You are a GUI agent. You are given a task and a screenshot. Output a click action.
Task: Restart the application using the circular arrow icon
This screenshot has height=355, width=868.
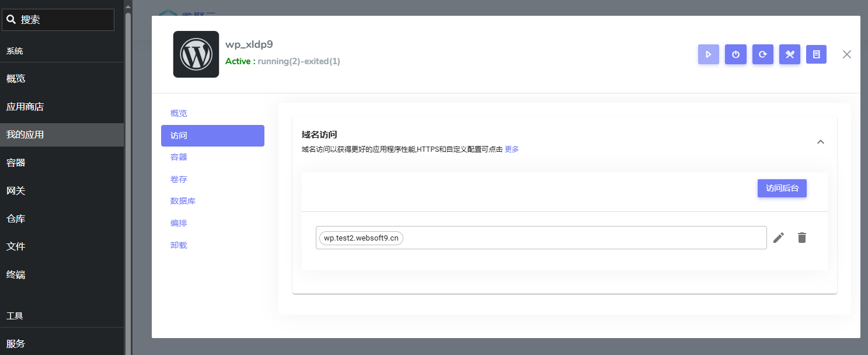(762, 54)
